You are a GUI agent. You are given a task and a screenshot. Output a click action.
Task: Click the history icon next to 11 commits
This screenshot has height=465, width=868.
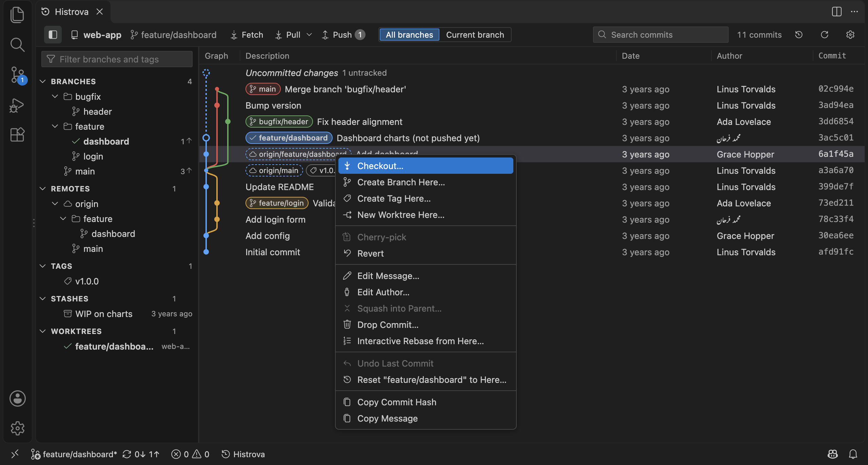tap(799, 35)
